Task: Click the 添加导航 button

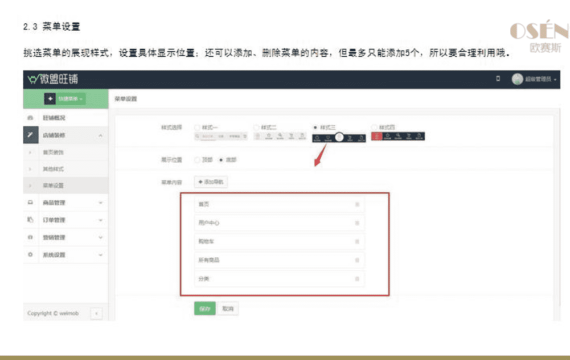Action: pos(211,182)
